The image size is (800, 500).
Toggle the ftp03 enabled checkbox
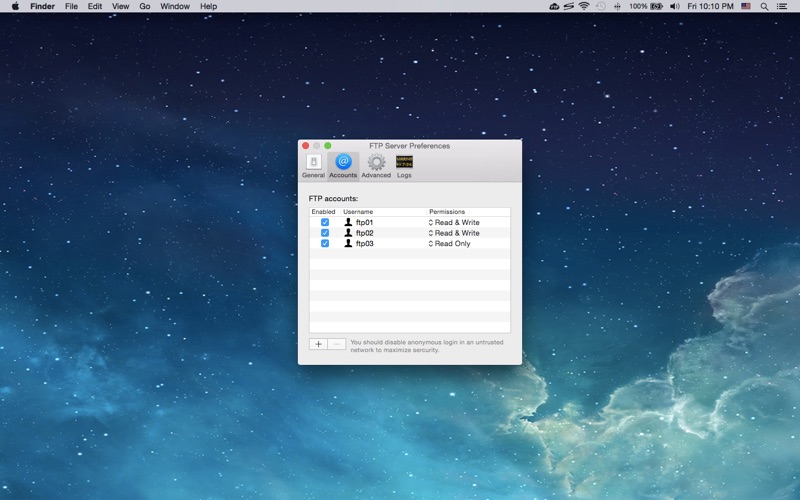click(x=325, y=243)
